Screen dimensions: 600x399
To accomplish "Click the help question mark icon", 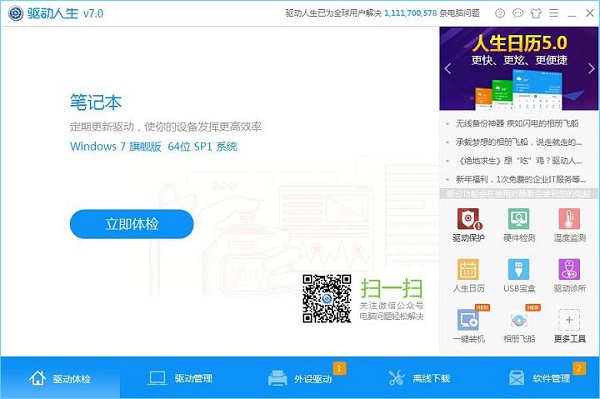I will click(500, 13).
